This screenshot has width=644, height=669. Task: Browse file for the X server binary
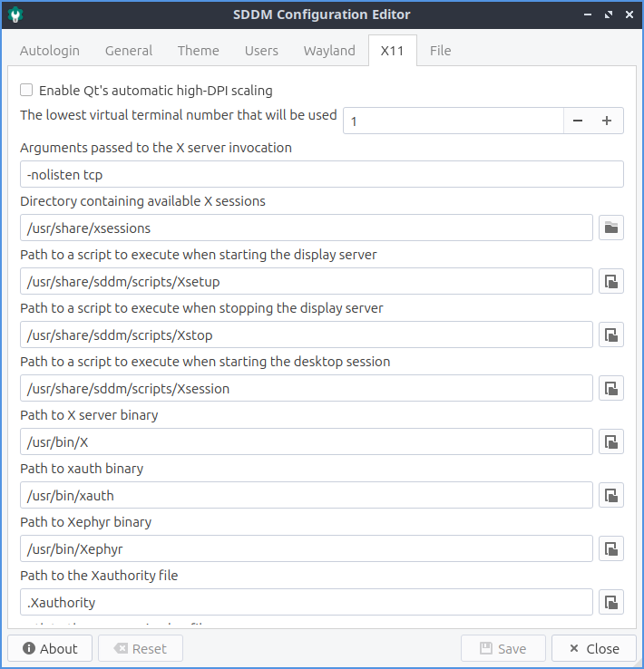point(611,442)
